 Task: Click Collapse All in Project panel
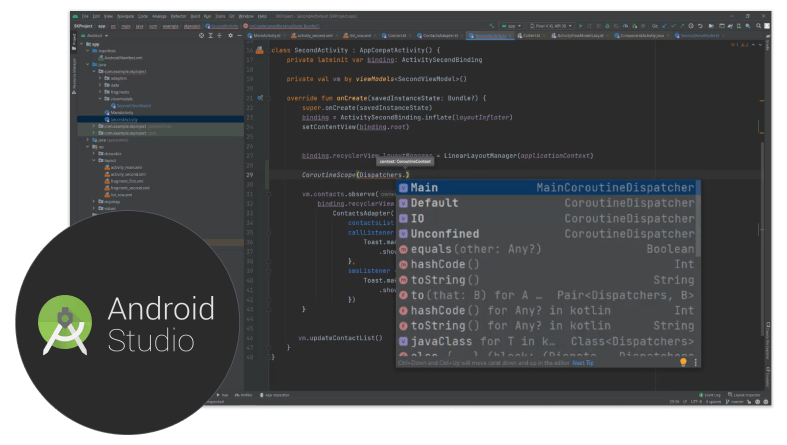(x=219, y=36)
